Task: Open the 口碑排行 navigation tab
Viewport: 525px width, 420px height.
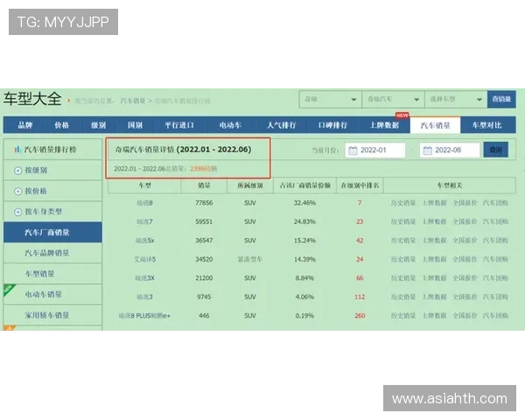Action: [332, 125]
